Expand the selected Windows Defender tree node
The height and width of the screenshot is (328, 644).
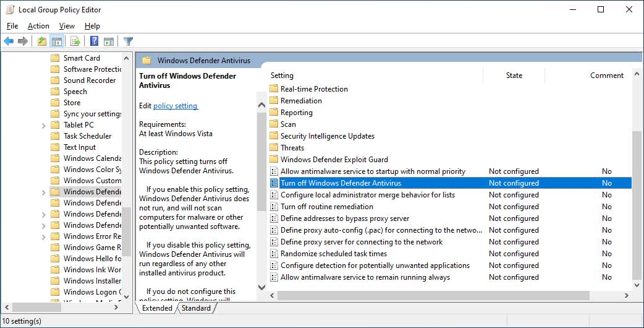(x=43, y=192)
